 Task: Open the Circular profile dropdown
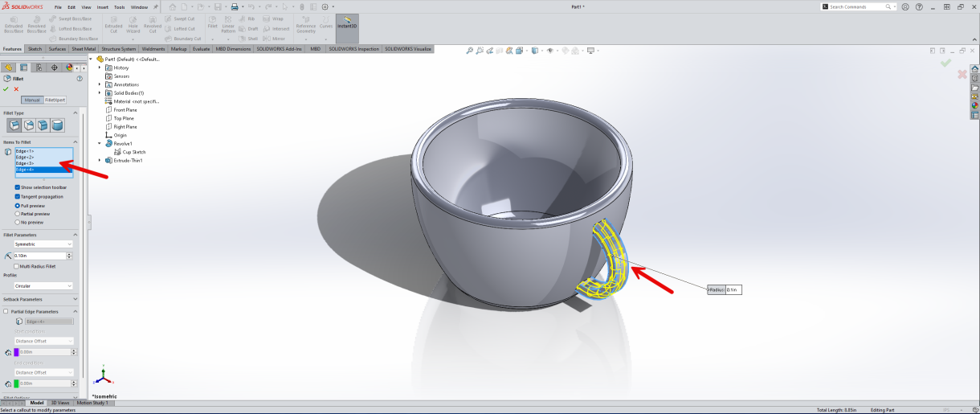43,285
